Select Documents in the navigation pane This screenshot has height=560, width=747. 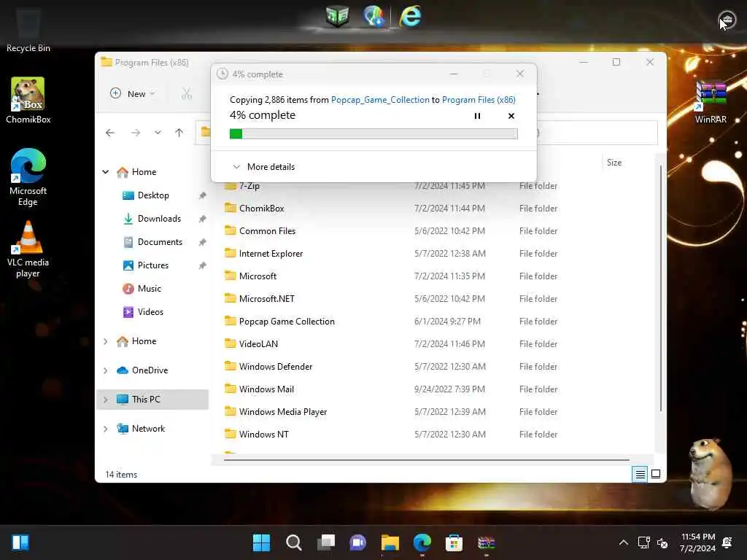(x=160, y=242)
